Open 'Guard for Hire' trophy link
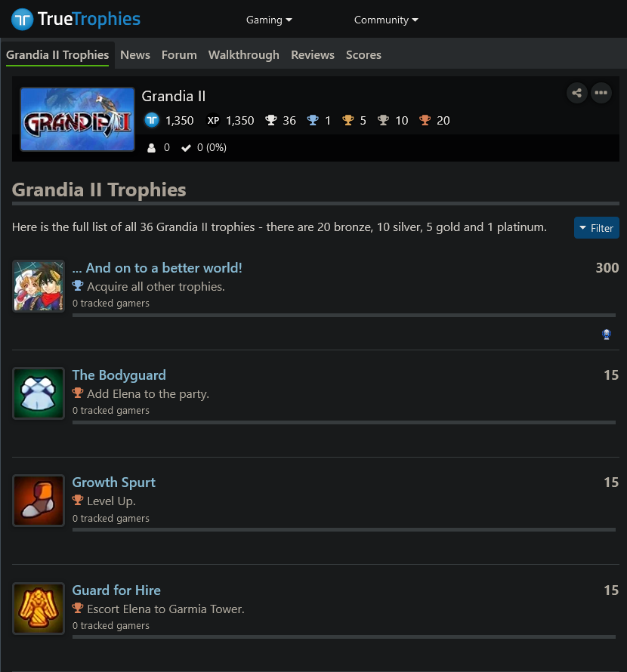 click(116, 590)
